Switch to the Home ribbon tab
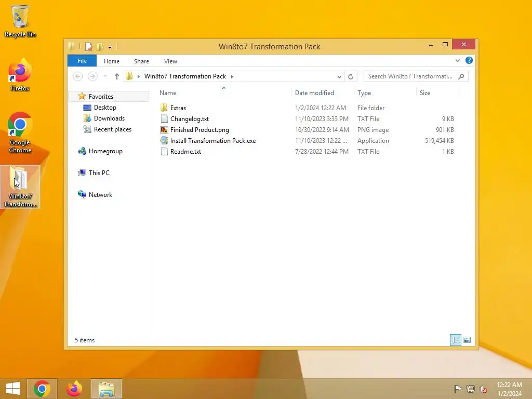Viewport: 532px width, 399px height. pyautogui.click(x=112, y=61)
